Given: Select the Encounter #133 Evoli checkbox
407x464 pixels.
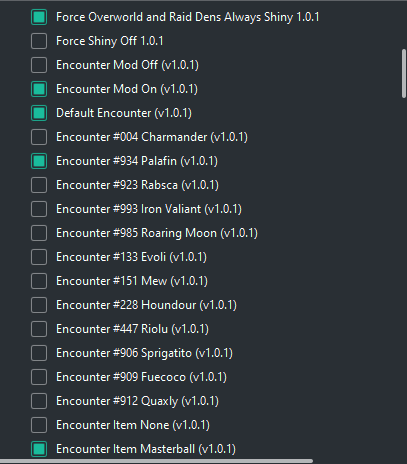Looking at the screenshot, I should 39,257.
